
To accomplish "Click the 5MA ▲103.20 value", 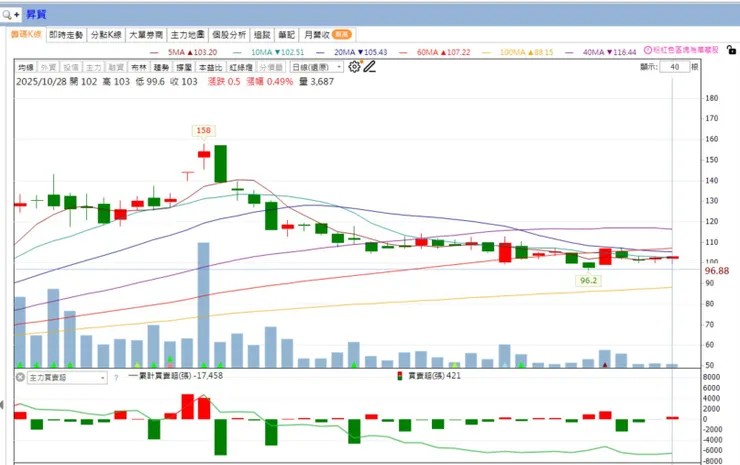I will tap(192, 52).
